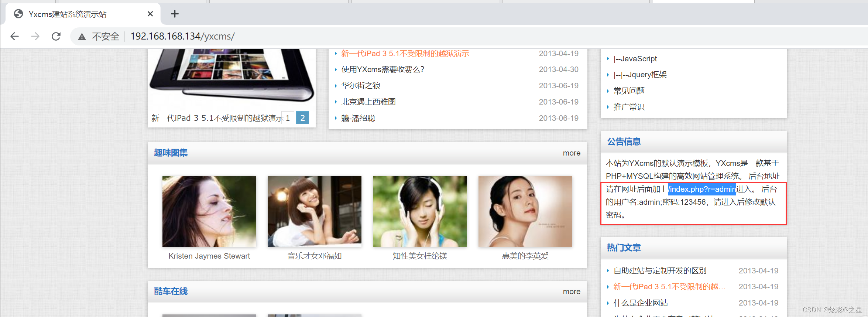Click the address bar URL
Viewport: 868px width, 317px height.
pos(182,36)
